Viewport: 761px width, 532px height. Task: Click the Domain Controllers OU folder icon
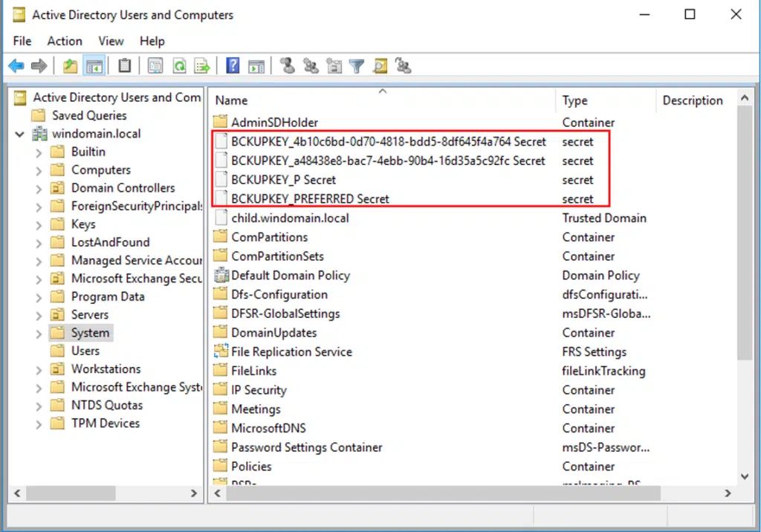pos(57,188)
